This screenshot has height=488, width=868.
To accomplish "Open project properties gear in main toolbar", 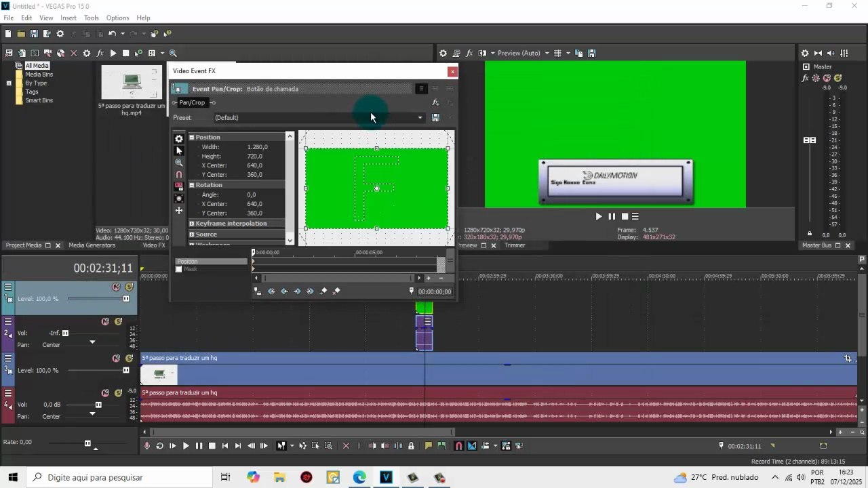I will [60, 34].
